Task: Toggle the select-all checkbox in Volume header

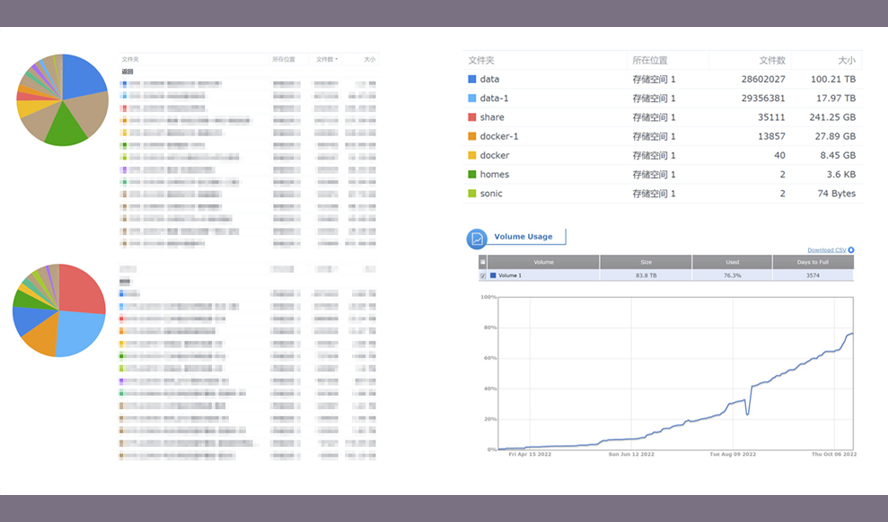Action: (483, 262)
